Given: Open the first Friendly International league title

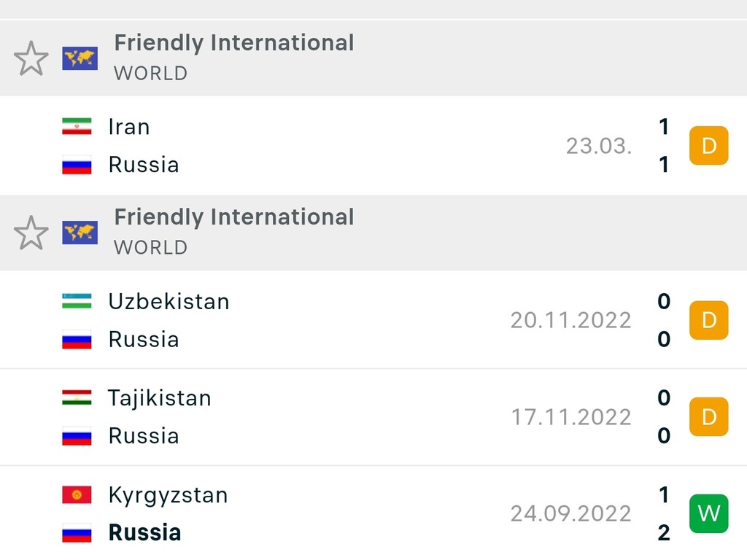Looking at the screenshot, I should 234,43.
